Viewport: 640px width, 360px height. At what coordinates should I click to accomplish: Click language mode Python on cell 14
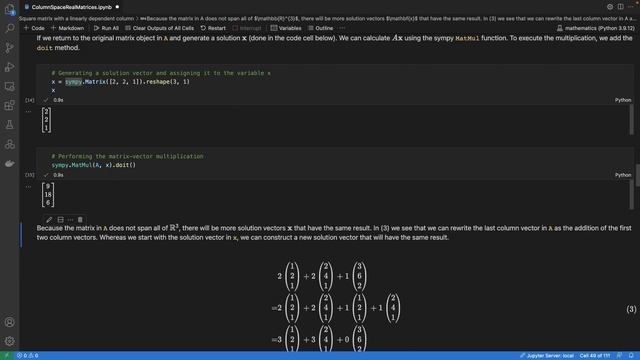[623, 100]
